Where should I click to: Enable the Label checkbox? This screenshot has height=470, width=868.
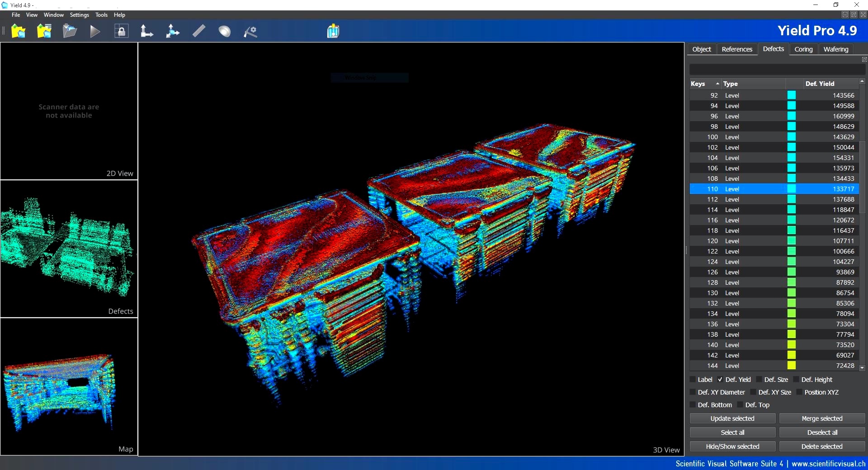pyautogui.click(x=693, y=380)
